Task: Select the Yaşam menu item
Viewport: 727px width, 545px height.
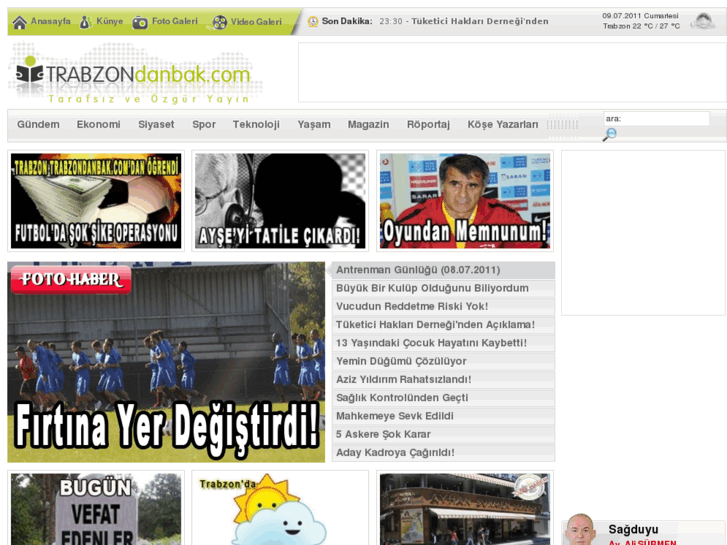Action: (x=314, y=124)
